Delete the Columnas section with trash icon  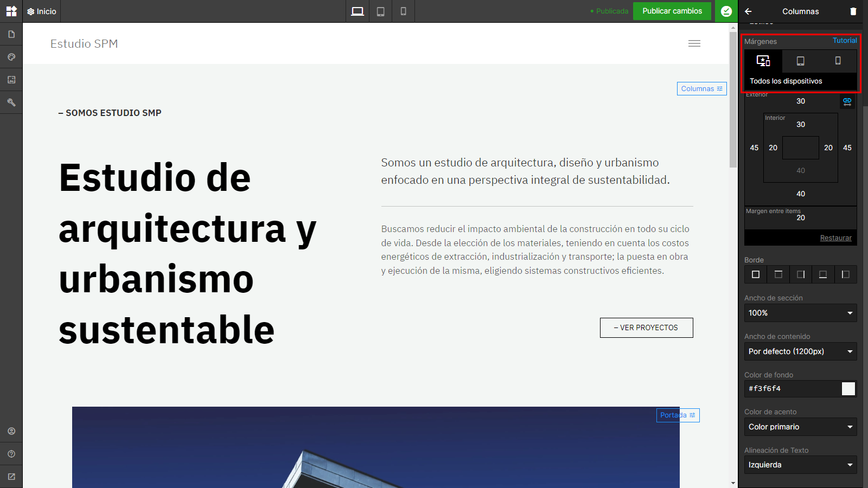(853, 11)
